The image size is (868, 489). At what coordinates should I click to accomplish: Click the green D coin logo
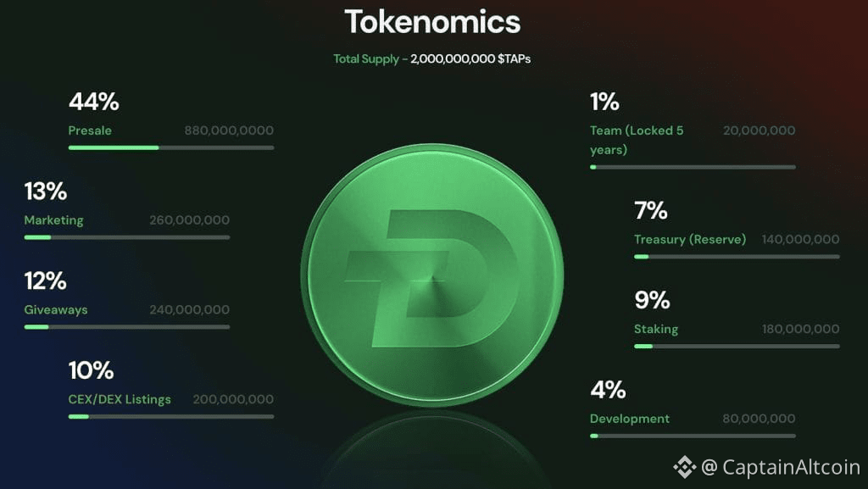pos(432,275)
